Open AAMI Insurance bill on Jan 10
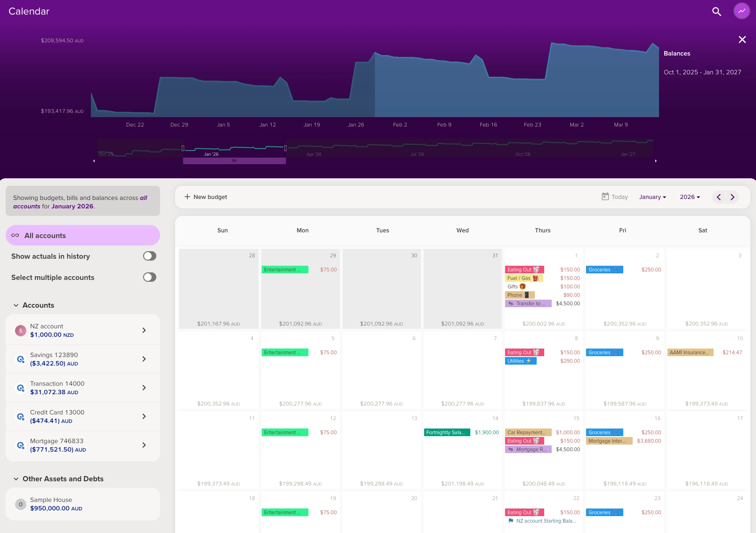This screenshot has width=756, height=533. 691,352
